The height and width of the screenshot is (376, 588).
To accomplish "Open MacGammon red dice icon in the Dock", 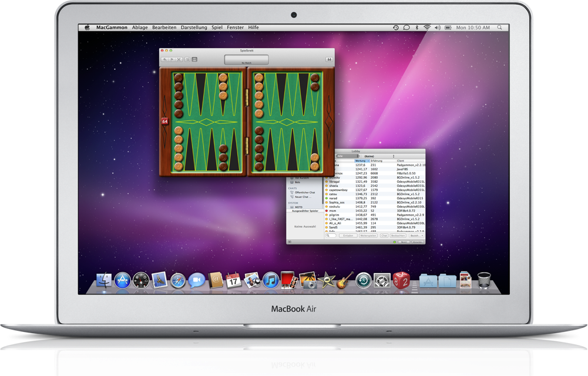I will click(x=401, y=280).
